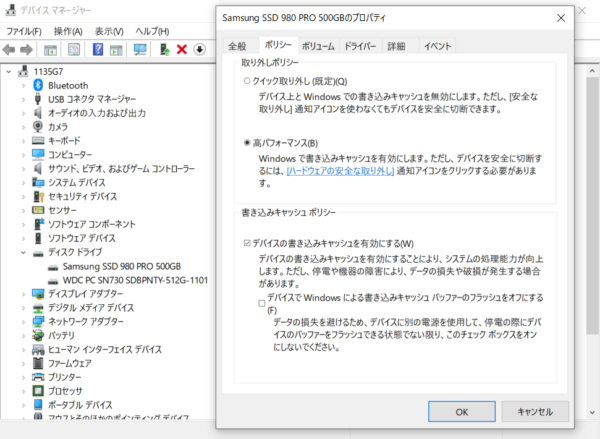
Task: Close the Samsung SSD properties dialog
Action: tap(561, 18)
